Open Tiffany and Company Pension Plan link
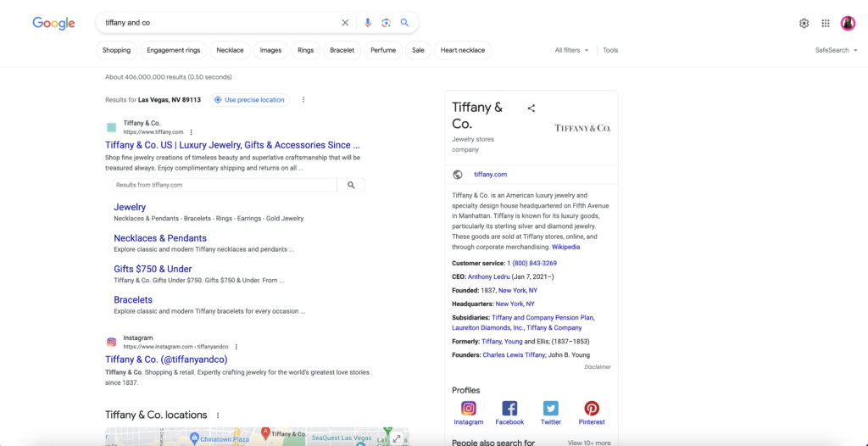Screen dimensions: 868x446 [542, 317]
